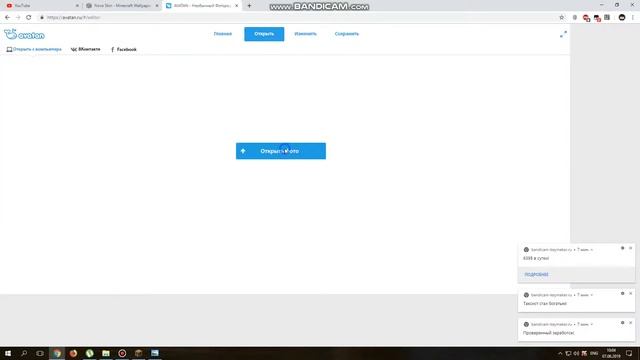This screenshot has width=640, height=360.
Task: Open Task View on the taskbar
Action: [40, 353]
